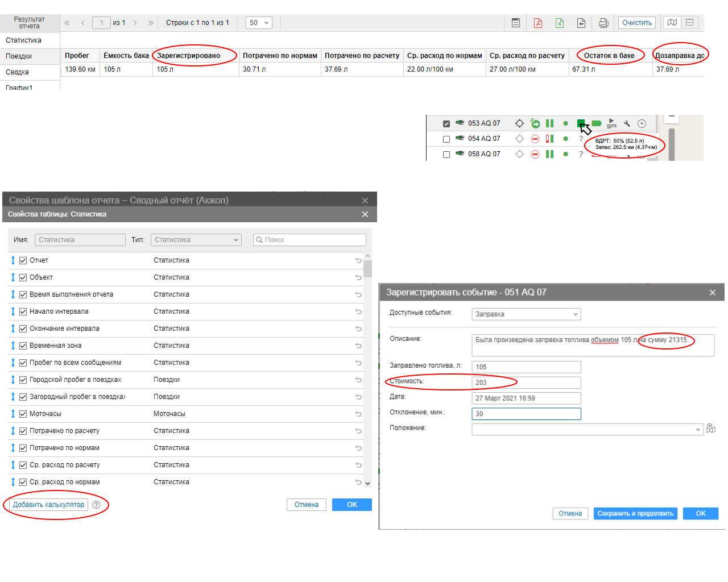
Task: Click Сохранить и продолжить button
Action: coord(635,514)
